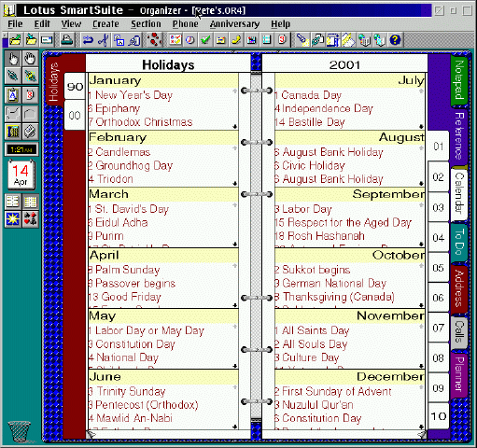Image resolution: width=477 pixels, height=448 pixels.
Task: Select the 10 year tab
Action: (438, 416)
